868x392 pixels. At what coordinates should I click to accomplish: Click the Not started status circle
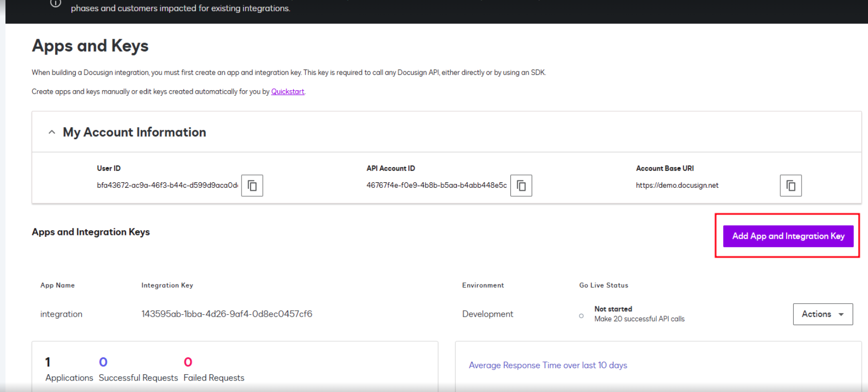(581, 316)
